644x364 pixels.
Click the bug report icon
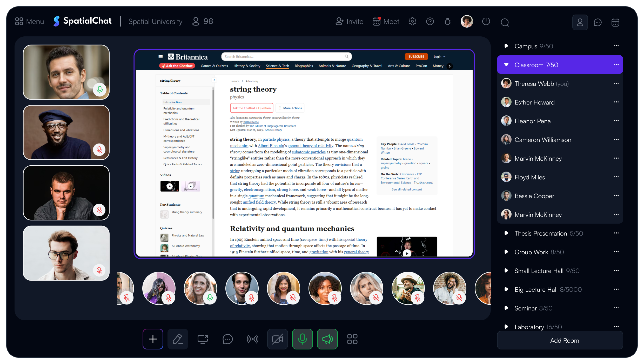pos(448,21)
